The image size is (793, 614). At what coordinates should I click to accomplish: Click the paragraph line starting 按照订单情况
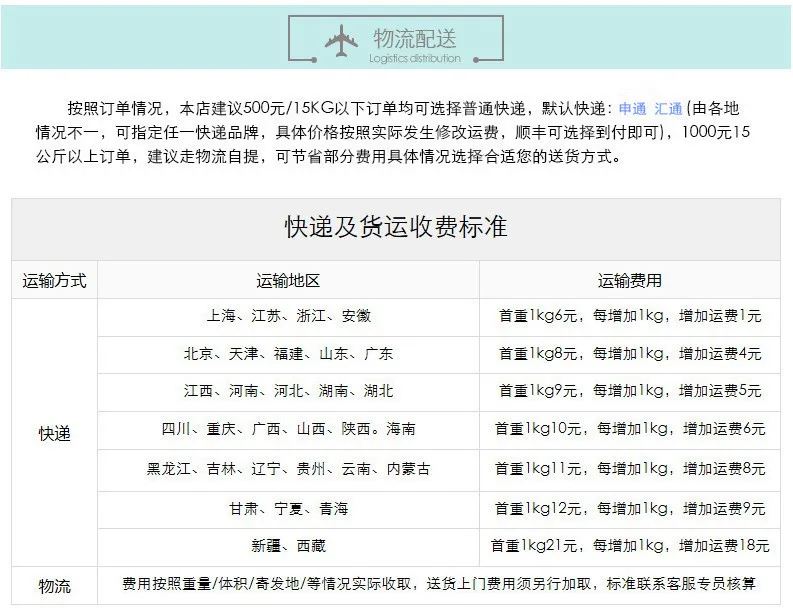pyautogui.click(x=403, y=108)
